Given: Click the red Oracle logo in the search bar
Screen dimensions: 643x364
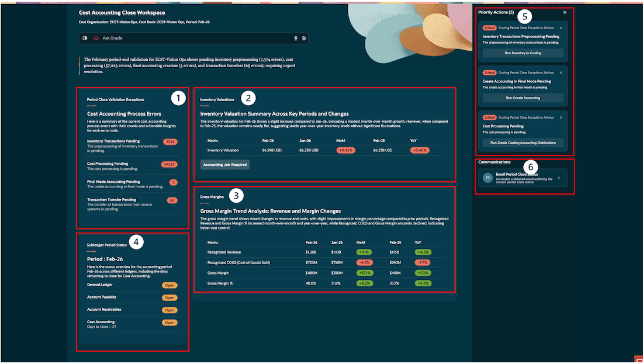Looking at the screenshot, I should (96, 38).
